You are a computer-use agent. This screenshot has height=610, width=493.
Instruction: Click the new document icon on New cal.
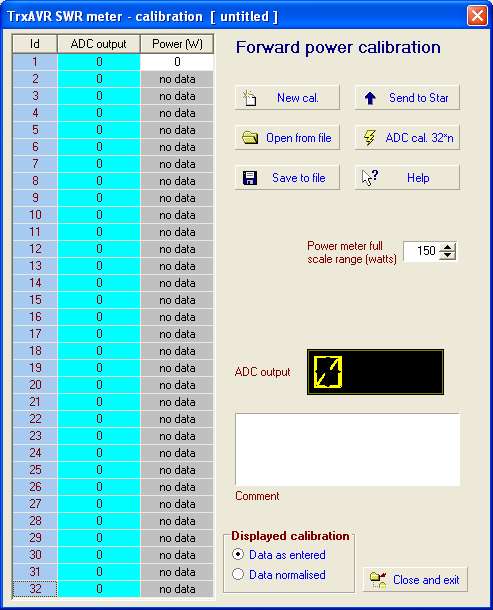249,98
